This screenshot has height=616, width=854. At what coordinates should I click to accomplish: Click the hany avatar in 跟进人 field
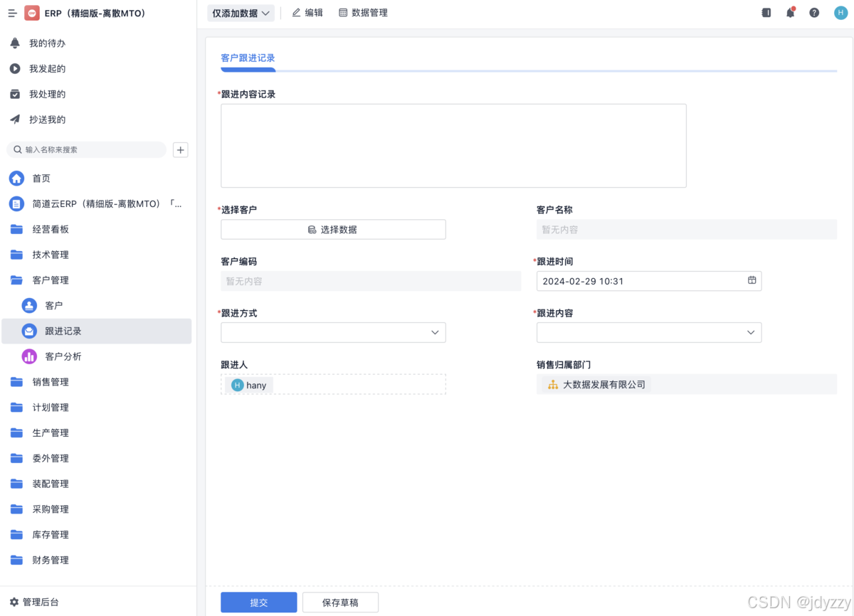(x=237, y=385)
